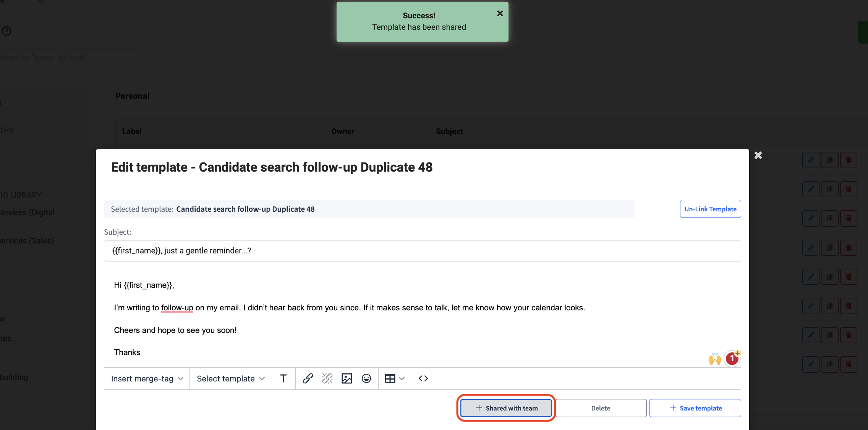This screenshot has width=868, height=430.
Task: Click the raised hands emoji icon
Action: [714, 359]
